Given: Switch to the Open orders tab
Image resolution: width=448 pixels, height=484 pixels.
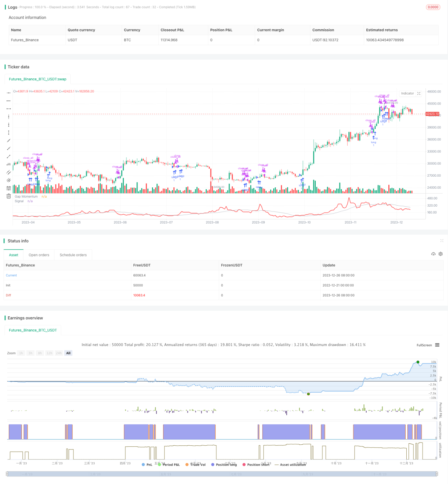Looking at the screenshot, I should point(39,255).
